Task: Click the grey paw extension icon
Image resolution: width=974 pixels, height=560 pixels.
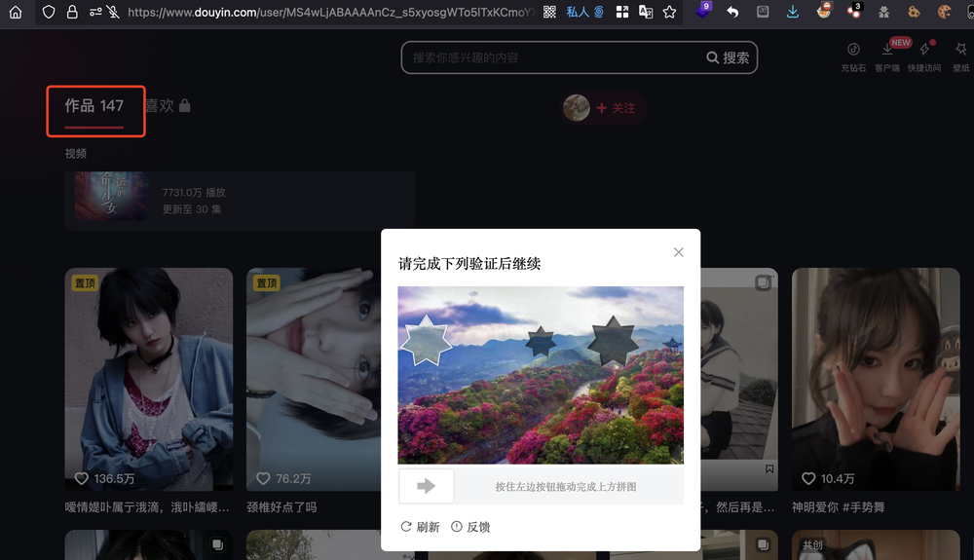Action: 884,12
